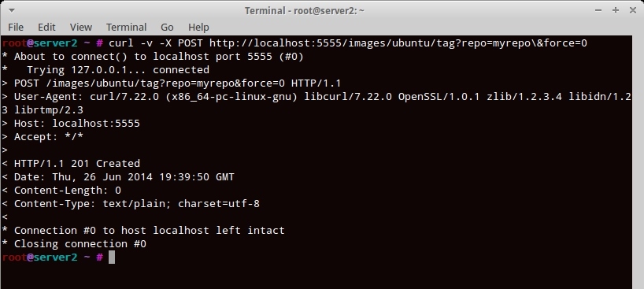Maximize the Terminal window with plus icon
The image size is (644, 289).
coord(615,10)
